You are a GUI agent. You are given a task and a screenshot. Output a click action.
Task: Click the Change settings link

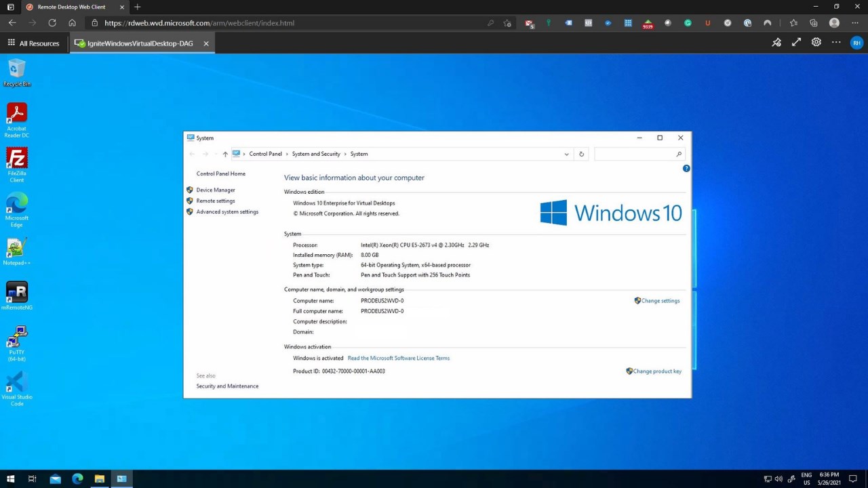click(660, 301)
